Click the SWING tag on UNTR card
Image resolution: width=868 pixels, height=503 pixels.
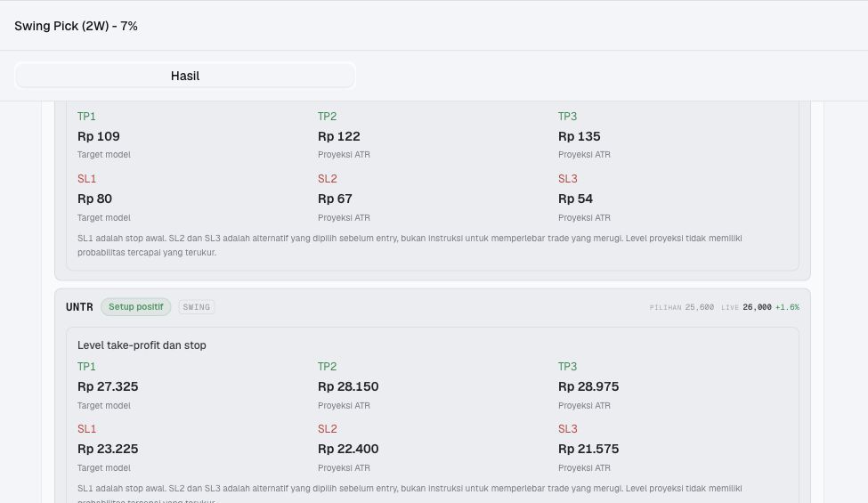click(x=197, y=307)
